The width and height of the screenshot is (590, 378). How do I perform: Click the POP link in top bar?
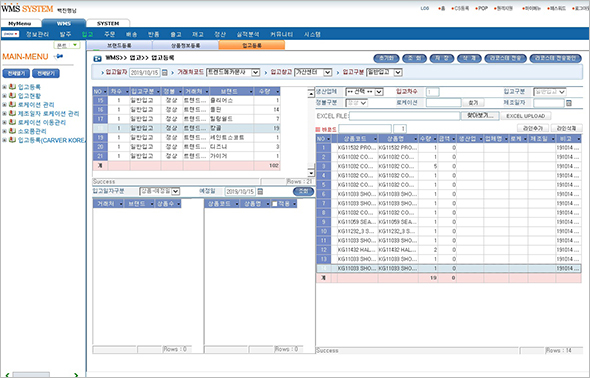coord(481,8)
